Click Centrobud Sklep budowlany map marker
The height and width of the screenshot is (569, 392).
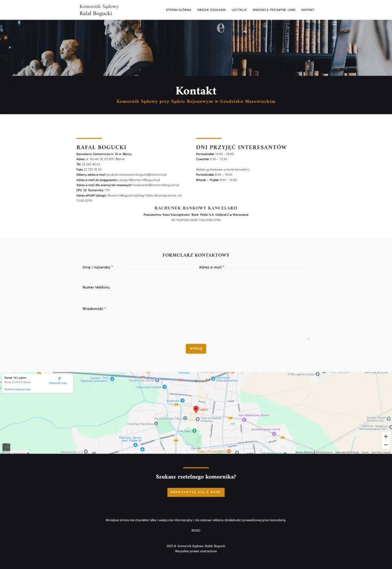click(x=213, y=379)
